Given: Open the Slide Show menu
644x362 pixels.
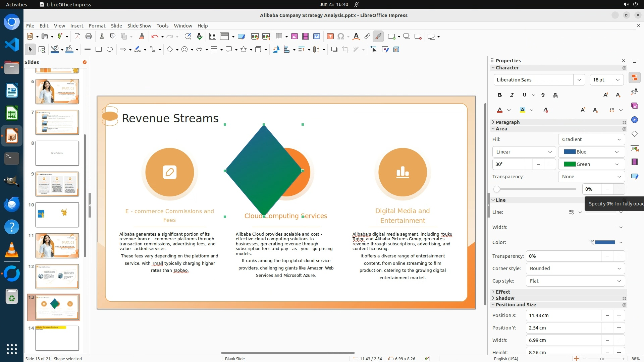Looking at the screenshot, I should coord(139,26).
